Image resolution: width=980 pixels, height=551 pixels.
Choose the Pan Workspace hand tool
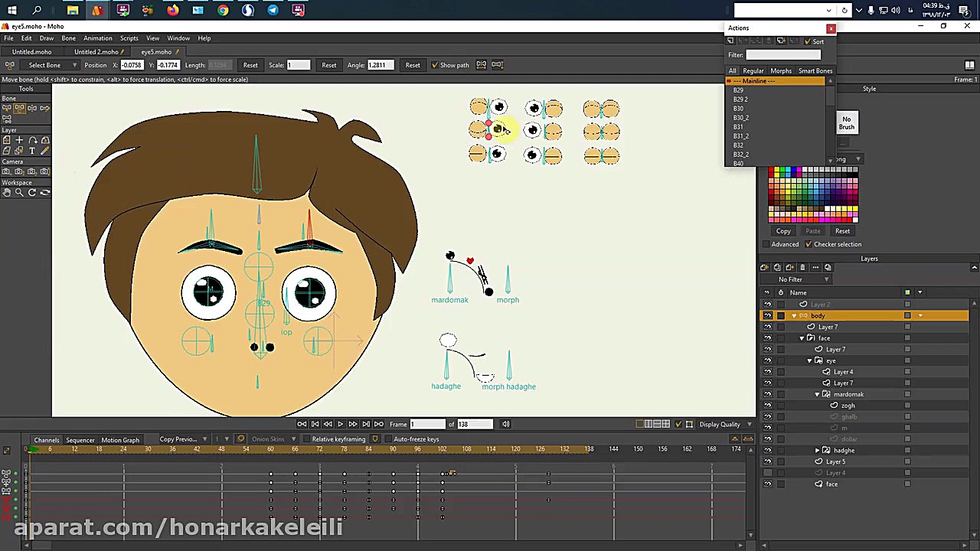[6, 193]
